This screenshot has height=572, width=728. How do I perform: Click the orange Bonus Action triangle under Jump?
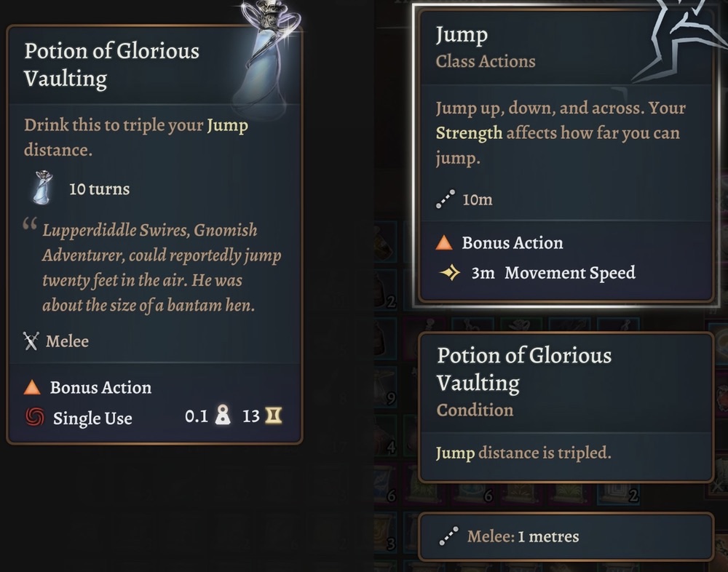click(444, 243)
